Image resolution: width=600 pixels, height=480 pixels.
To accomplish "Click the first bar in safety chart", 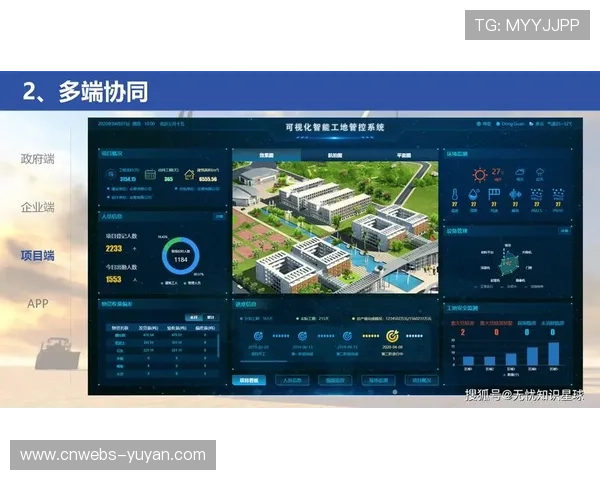I will pyautogui.click(x=468, y=361).
